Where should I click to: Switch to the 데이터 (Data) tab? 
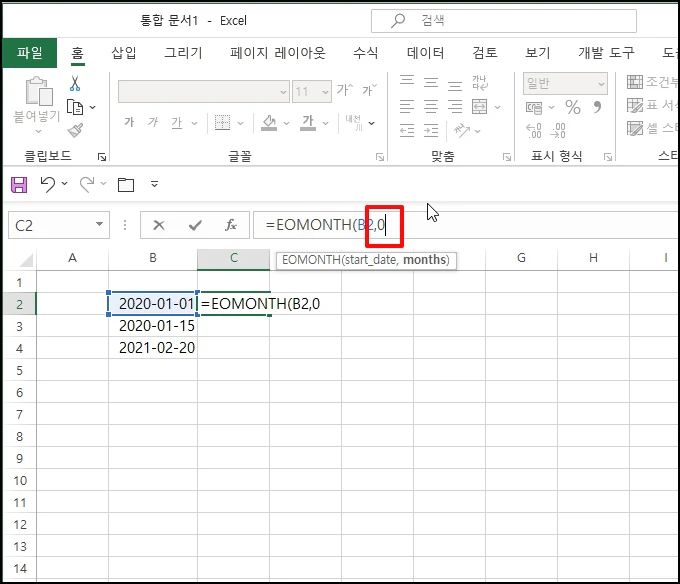pos(425,52)
